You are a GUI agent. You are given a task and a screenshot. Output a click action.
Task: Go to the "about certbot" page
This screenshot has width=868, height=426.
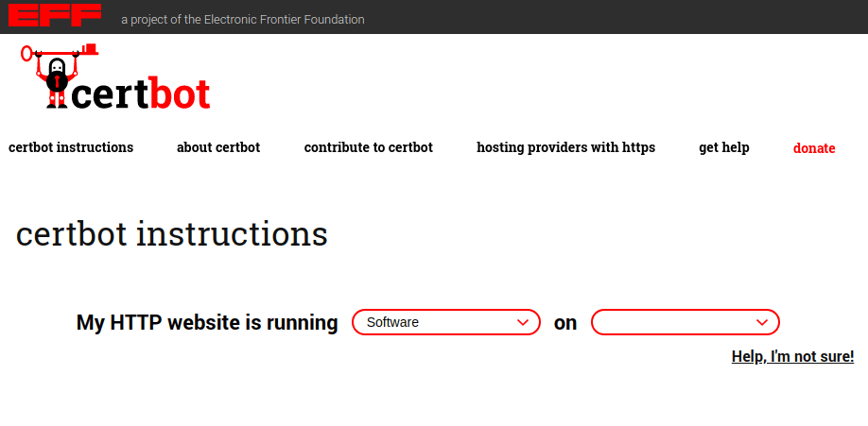pos(218,147)
